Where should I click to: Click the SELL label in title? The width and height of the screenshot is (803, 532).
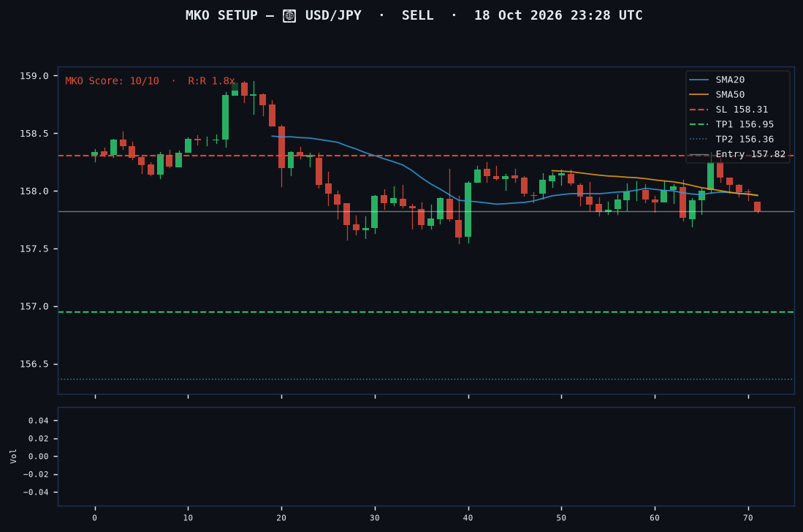click(x=417, y=15)
